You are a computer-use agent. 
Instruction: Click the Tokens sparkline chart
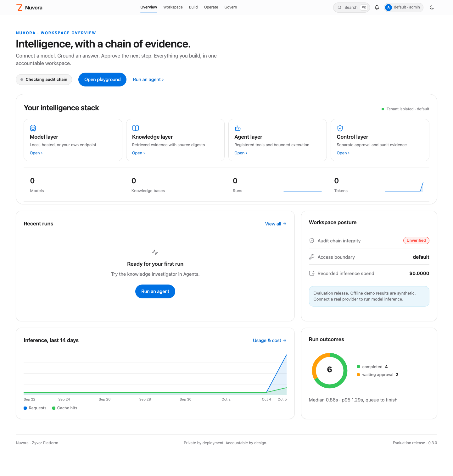pos(404,186)
